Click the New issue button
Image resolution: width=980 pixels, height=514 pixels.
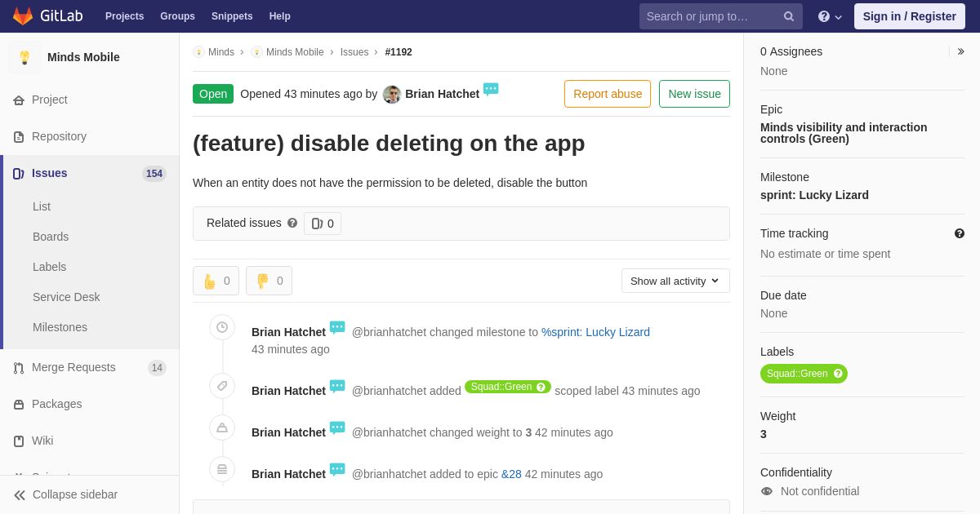click(694, 94)
